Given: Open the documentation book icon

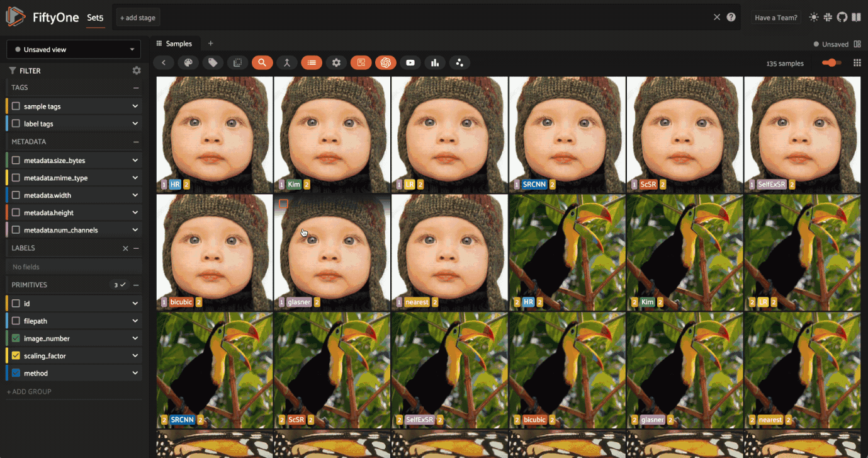Looking at the screenshot, I should 856,18.
